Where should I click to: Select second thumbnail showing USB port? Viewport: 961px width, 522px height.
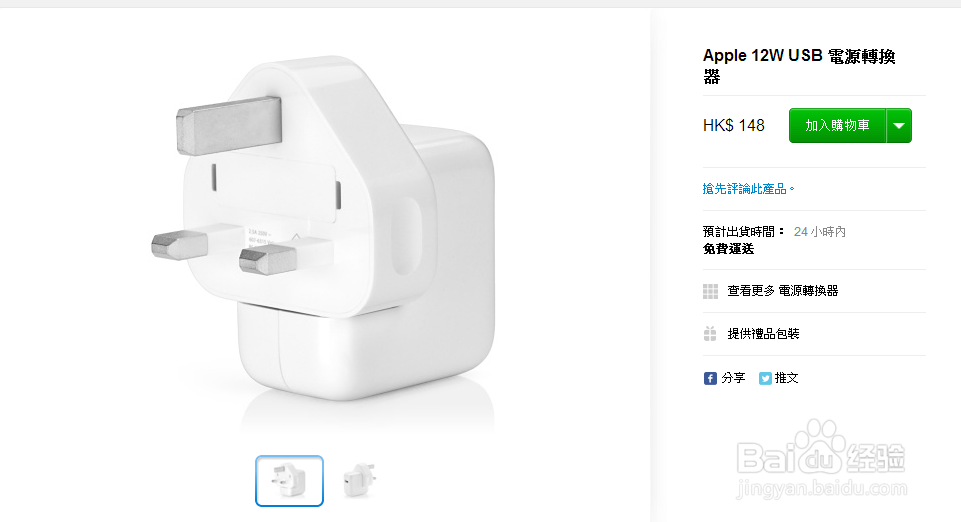(x=360, y=480)
